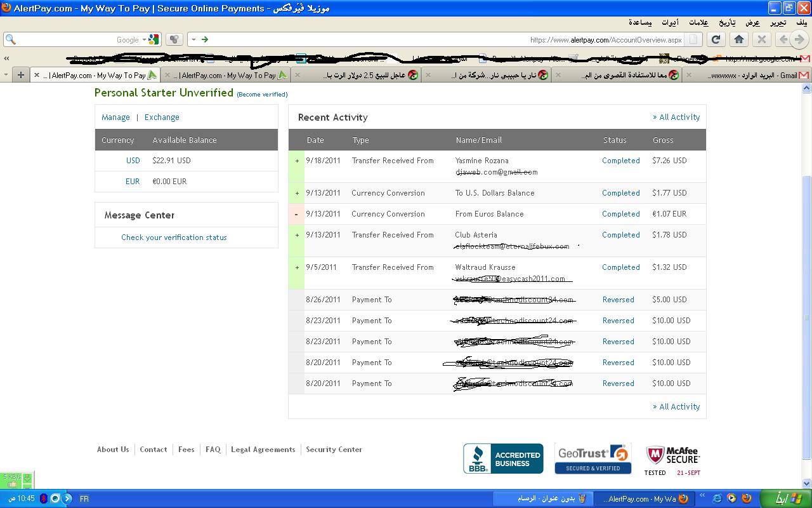Switch to the Paint taskbar window

point(543,499)
